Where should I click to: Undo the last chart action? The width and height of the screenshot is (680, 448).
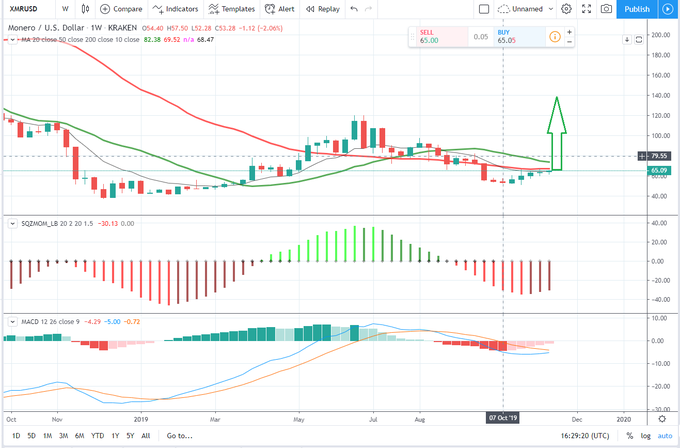(x=354, y=9)
